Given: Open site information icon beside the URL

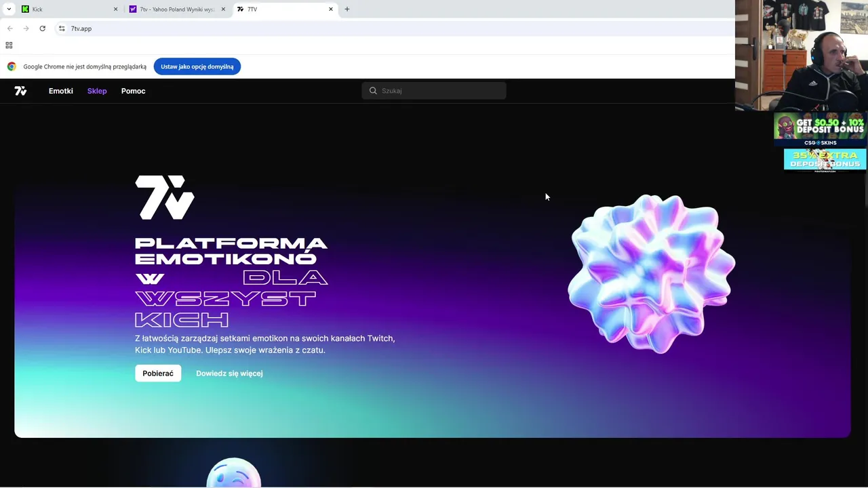Looking at the screenshot, I should click(62, 28).
